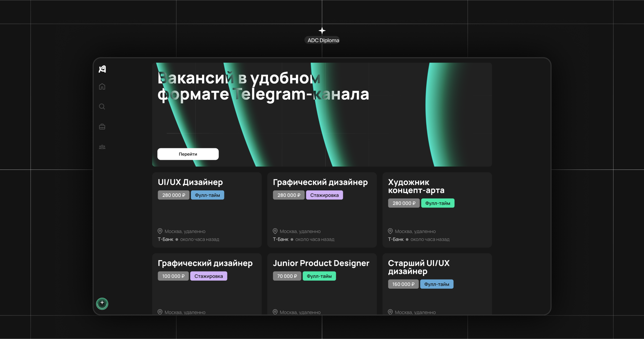
Task: Click the 160 000 ₽ salary tag
Action: click(404, 284)
